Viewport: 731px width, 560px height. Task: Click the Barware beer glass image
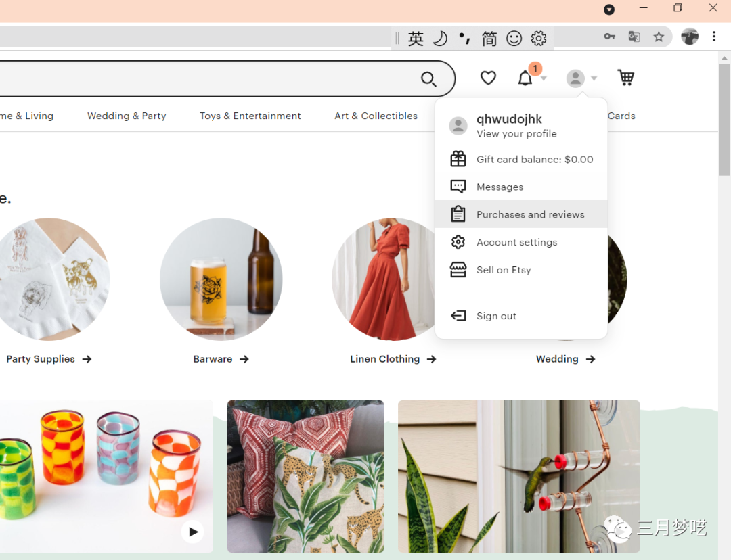[221, 279]
